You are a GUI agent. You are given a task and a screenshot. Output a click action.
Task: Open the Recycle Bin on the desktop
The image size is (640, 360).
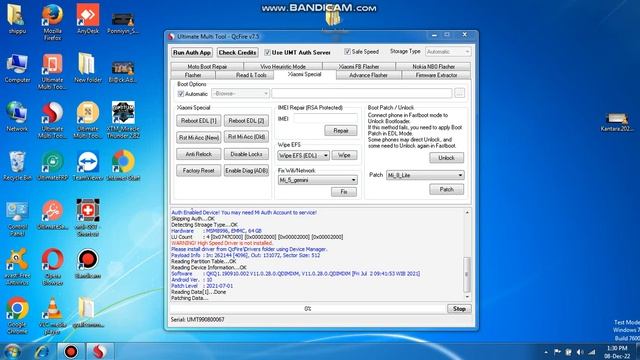pyautogui.click(x=17, y=166)
